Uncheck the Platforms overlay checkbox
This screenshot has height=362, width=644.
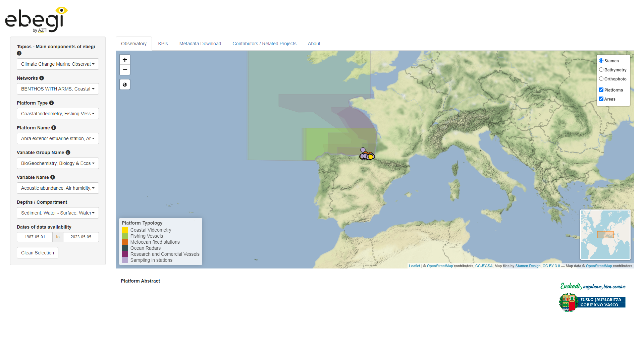click(601, 90)
